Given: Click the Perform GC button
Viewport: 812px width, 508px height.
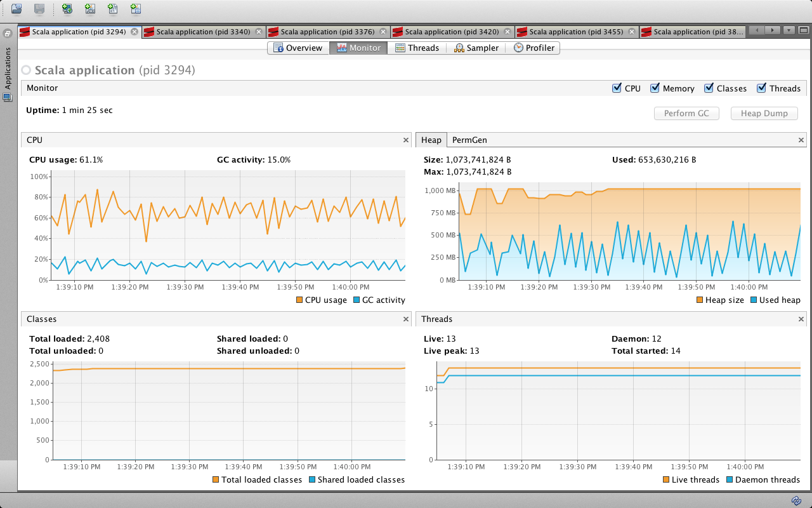Looking at the screenshot, I should click(686, 114).
